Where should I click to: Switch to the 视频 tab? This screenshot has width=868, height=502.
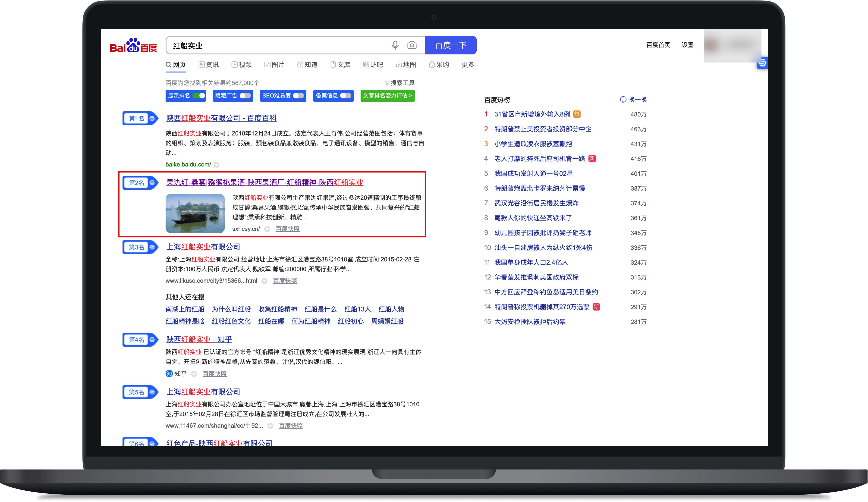click(242, 65)
